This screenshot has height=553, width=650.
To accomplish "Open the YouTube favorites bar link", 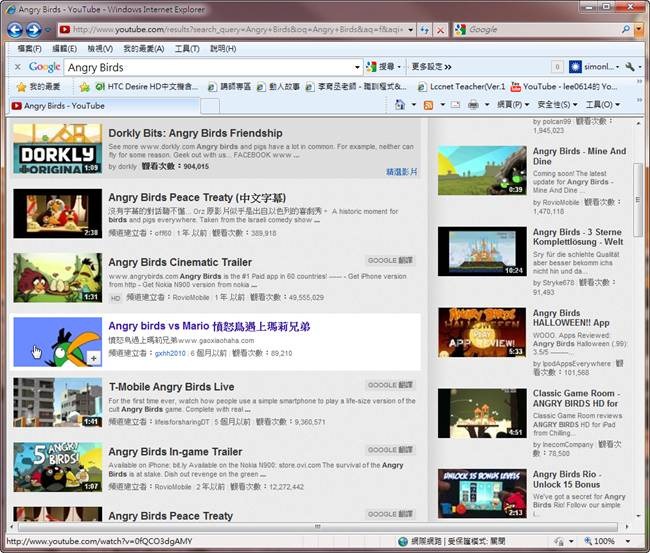I will [564, 87].
